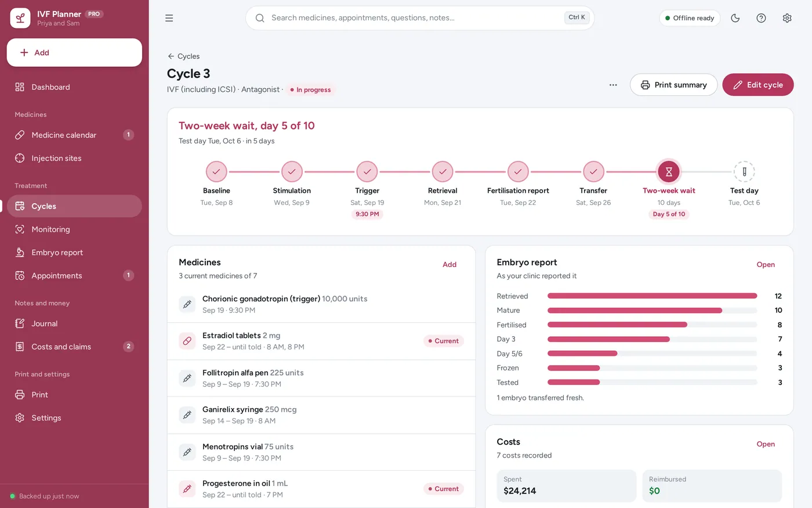Click the Menotropins vial syringe icon

pyautogui.click(x=187, y=452)
